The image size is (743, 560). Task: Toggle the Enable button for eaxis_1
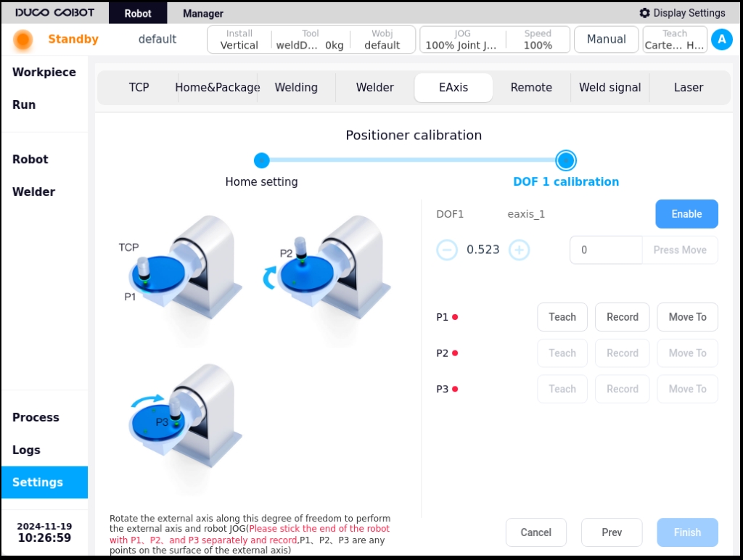click(686, 214)
